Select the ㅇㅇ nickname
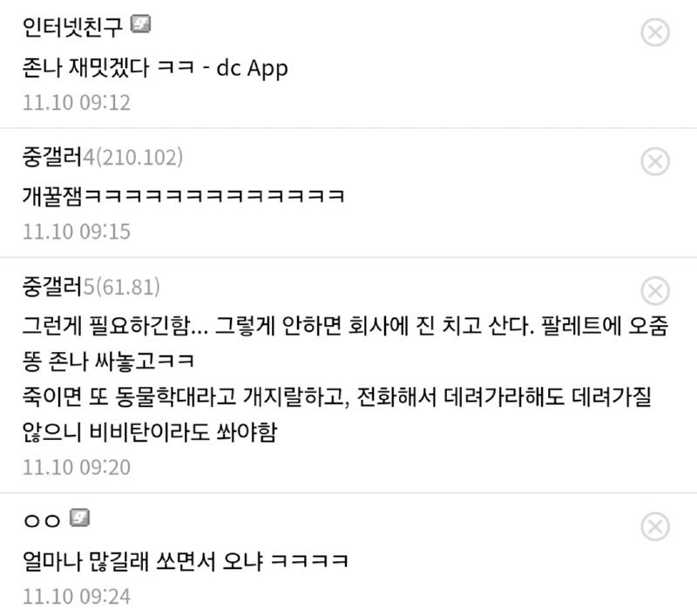697x616 pixels. (x=42, y=520)
